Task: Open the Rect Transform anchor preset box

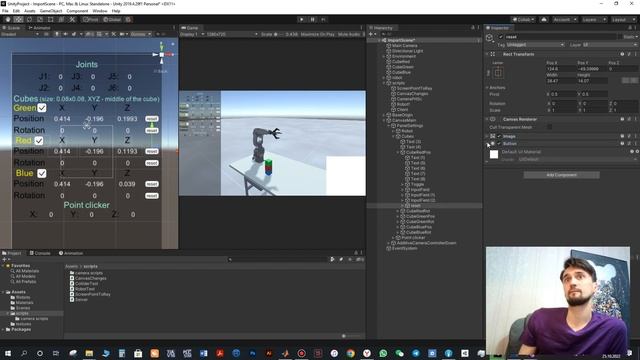Action: click(498, 73)
